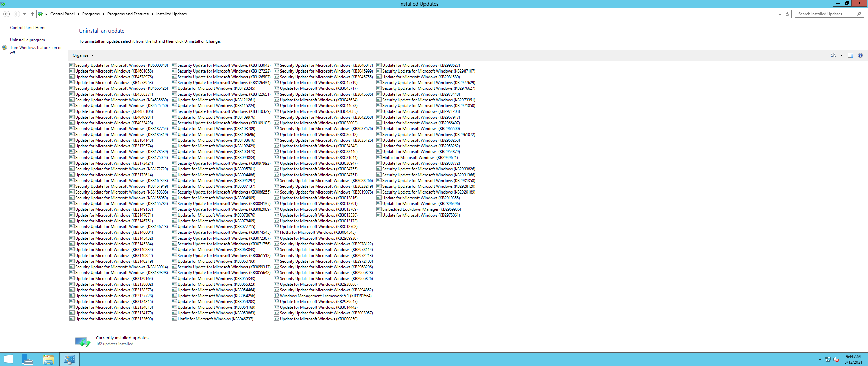This screenshot has width=868, height=366.
Task: Select Hotfix for Microsoft Windows KB2949621
Action: [x=417, y=158]
